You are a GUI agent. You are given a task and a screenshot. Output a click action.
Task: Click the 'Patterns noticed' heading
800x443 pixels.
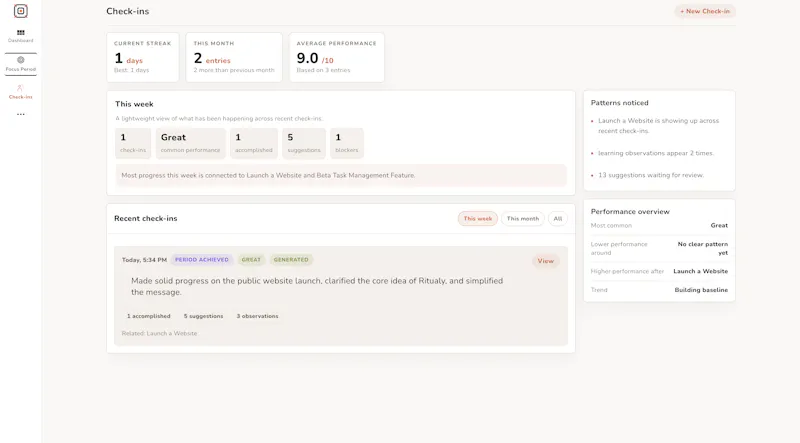pyautogui.click(x=619, y=103)
